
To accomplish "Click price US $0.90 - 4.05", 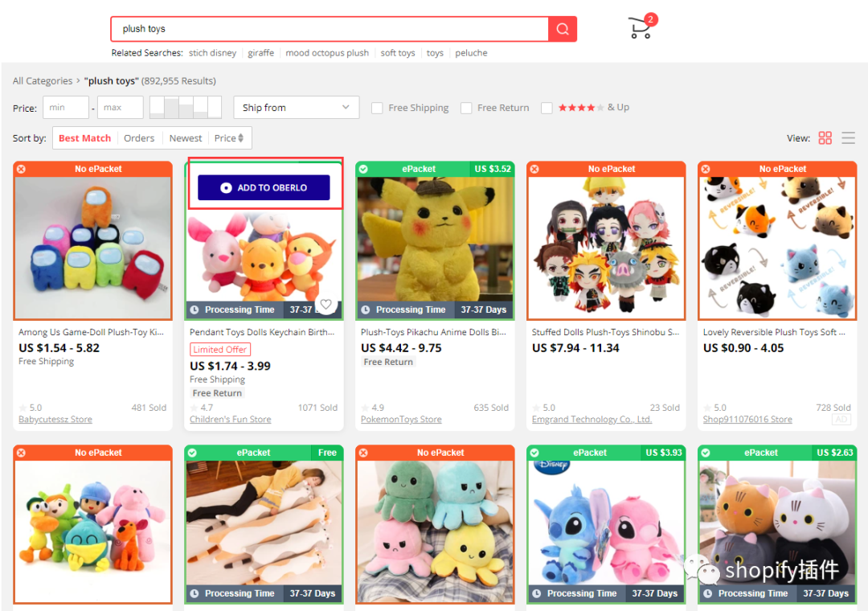I will pos(743,348).
